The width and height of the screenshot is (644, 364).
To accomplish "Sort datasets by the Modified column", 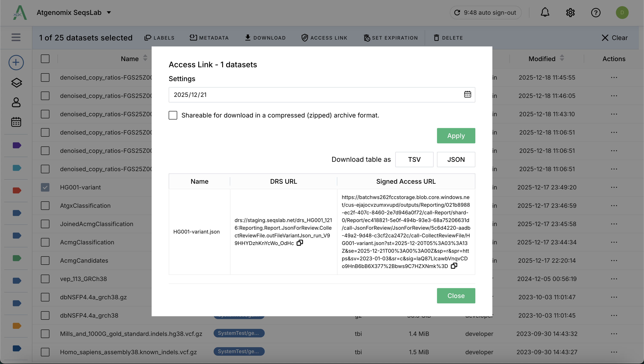I will [x=562, y=58].
